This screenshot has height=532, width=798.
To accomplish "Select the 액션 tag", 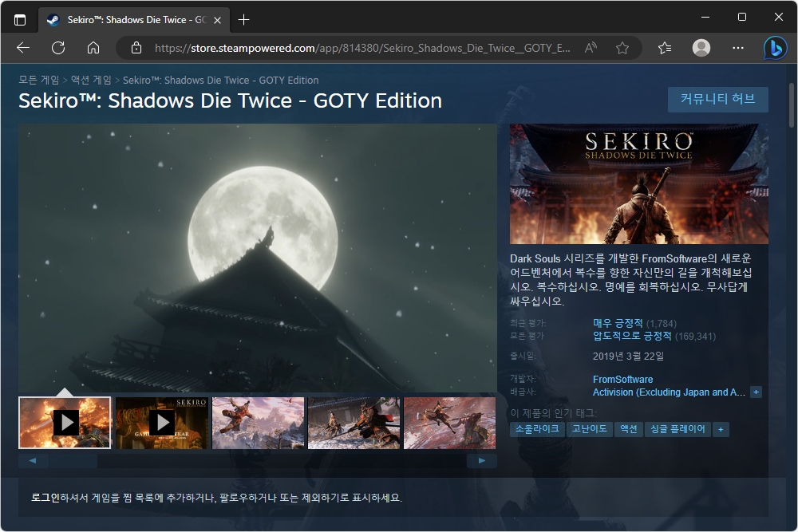I will 629,429.
